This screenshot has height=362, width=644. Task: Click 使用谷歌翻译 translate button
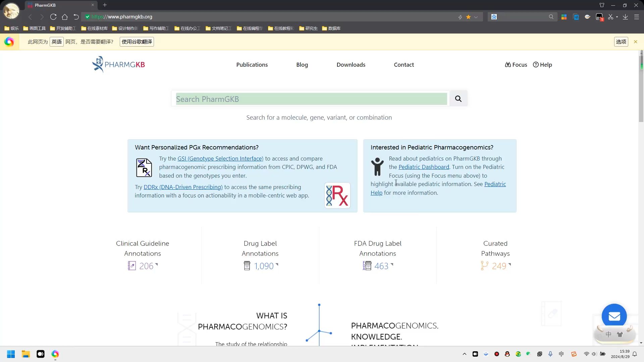[x=137, y=42]
